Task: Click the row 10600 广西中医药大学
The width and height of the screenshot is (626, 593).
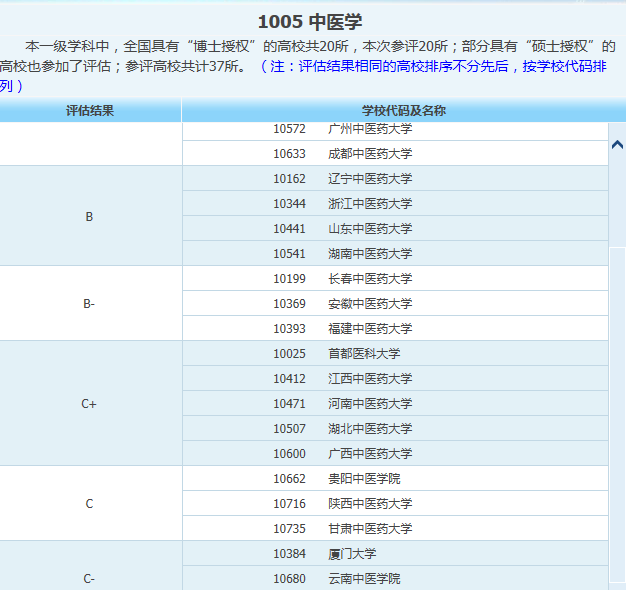Action: click(395, 454)
